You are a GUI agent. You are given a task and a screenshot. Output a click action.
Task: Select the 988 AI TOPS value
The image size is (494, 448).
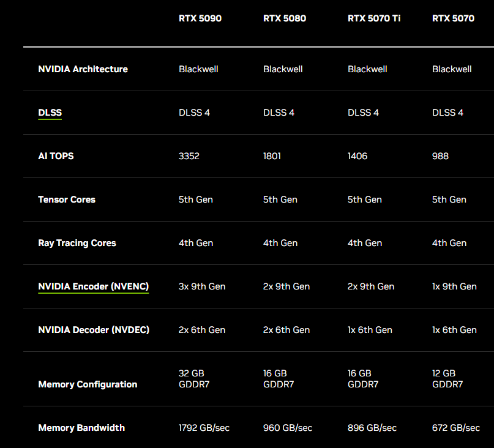pos(440,156)
